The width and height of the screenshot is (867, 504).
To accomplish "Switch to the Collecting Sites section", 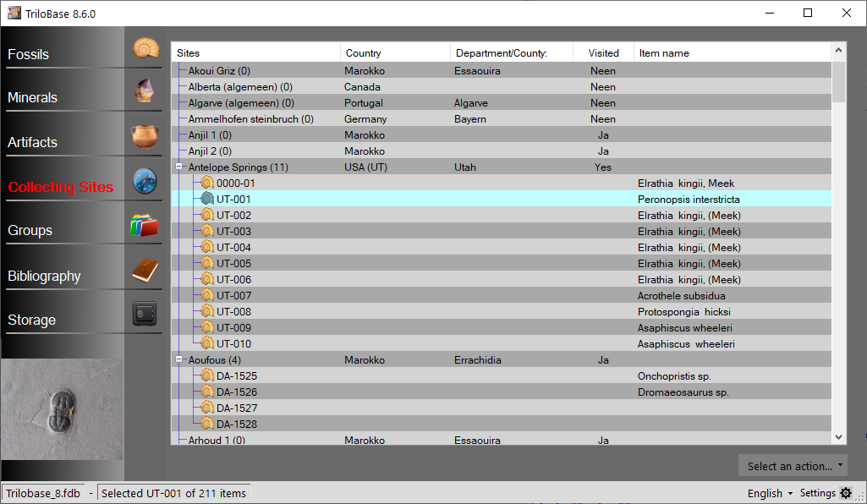I will (61, 187).
